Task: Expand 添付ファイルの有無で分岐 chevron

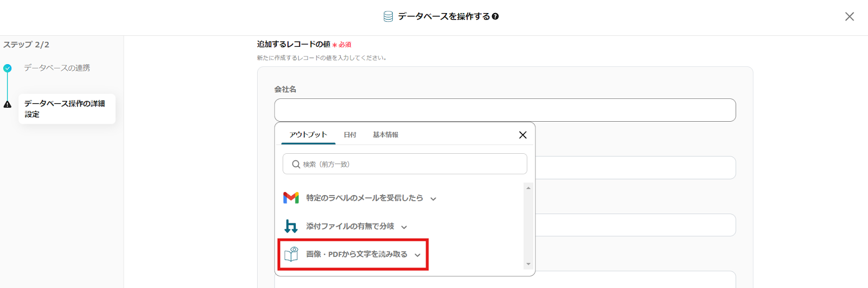Action: click(x=404, y=227)
